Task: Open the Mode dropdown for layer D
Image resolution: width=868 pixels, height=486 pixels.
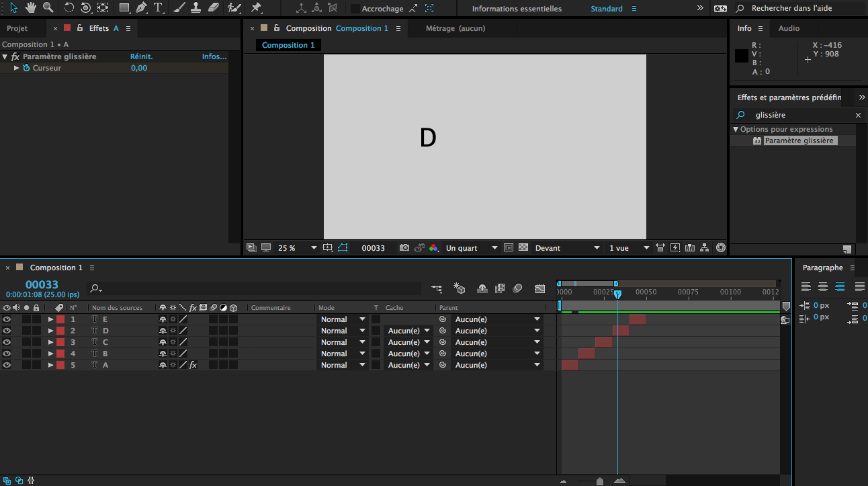Action: 343,331
